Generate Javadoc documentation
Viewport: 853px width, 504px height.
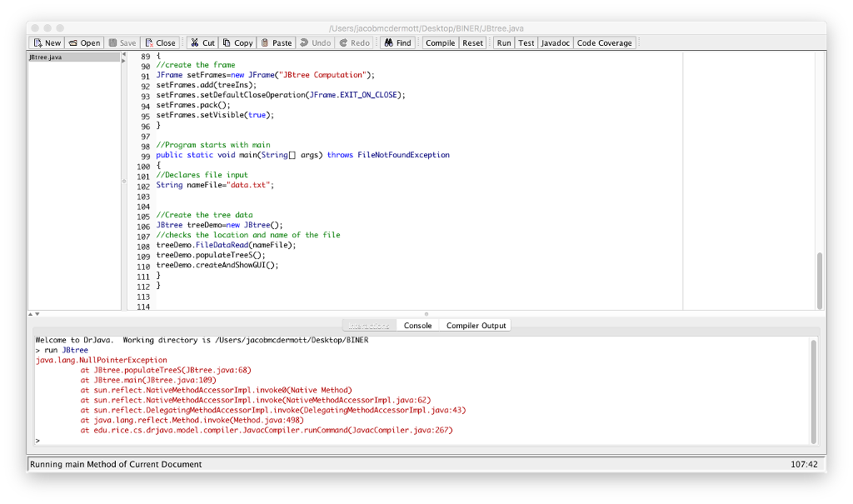pos(555,42)
